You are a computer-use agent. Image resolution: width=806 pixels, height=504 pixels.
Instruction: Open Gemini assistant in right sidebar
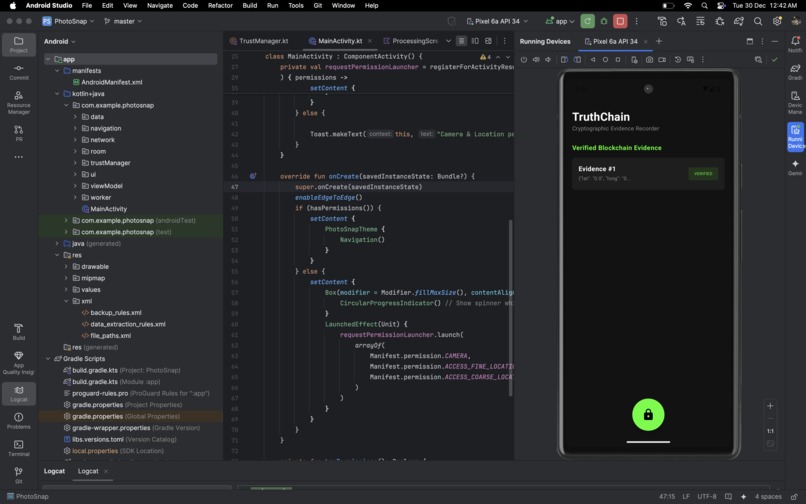click(795, 167)
